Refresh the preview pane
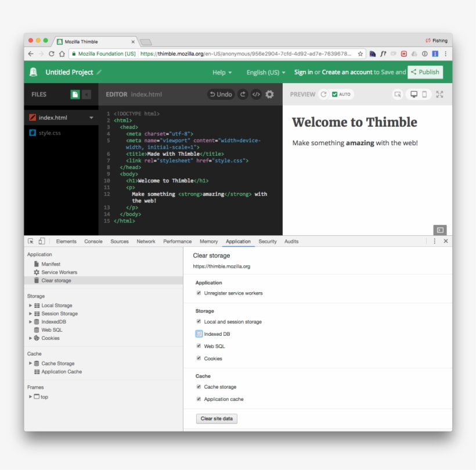Screen dimensions: 476x470 click(x=323, y=94)
